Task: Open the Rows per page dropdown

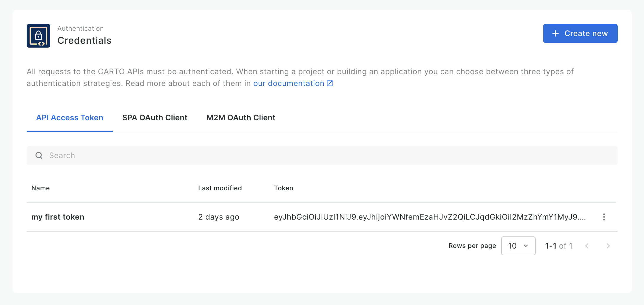Action: coord(518,246)
